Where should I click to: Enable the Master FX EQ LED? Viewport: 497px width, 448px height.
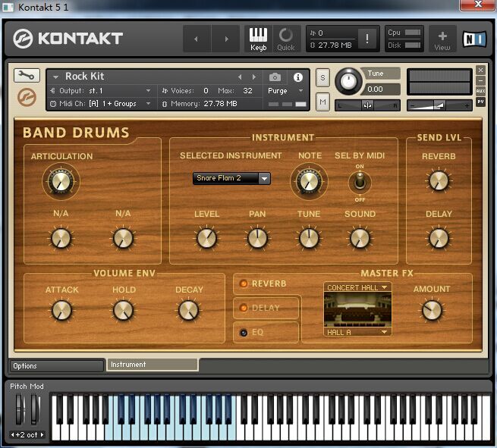tap(244, 333)
